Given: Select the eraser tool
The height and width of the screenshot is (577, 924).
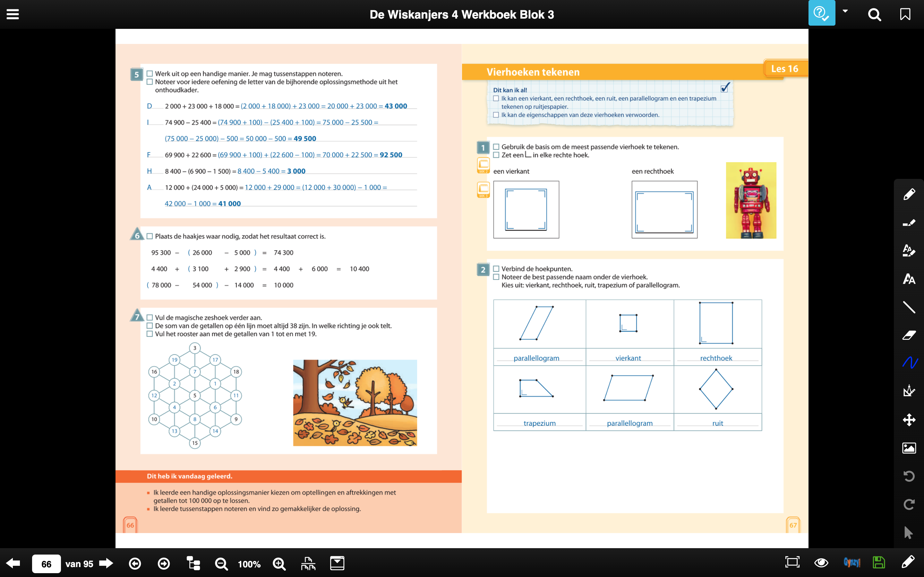Looking at the screenshot, I should coord(909,335).
